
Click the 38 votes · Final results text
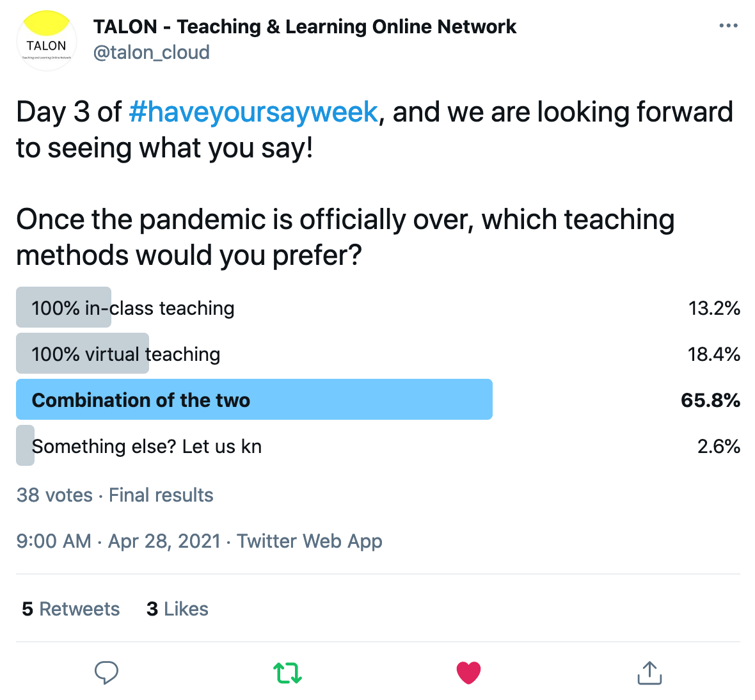click(115, 495)
